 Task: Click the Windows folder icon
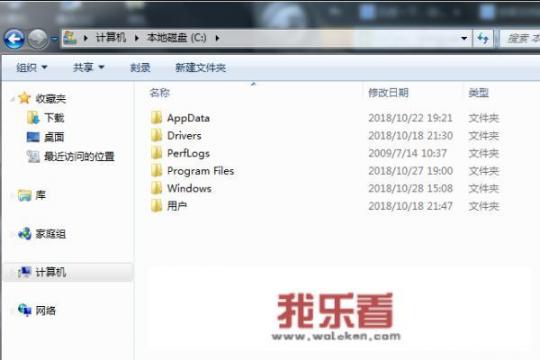click(156, 188)
